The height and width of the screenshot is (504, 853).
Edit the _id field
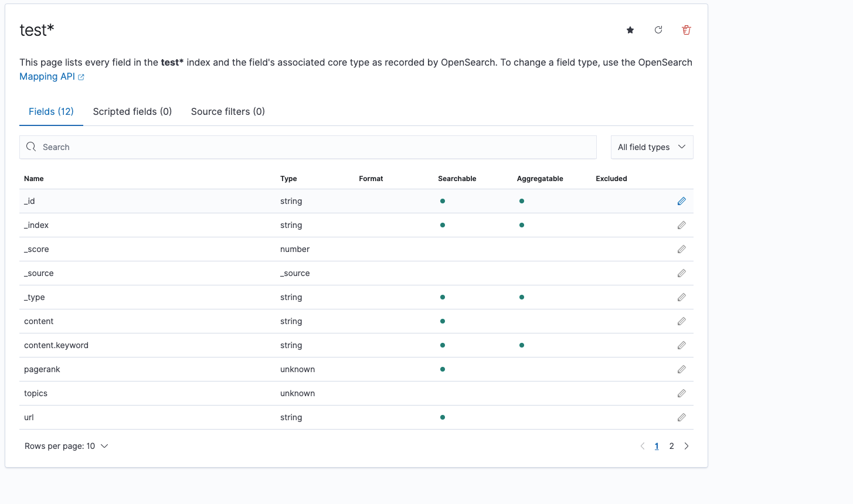(x=681, y=200)
